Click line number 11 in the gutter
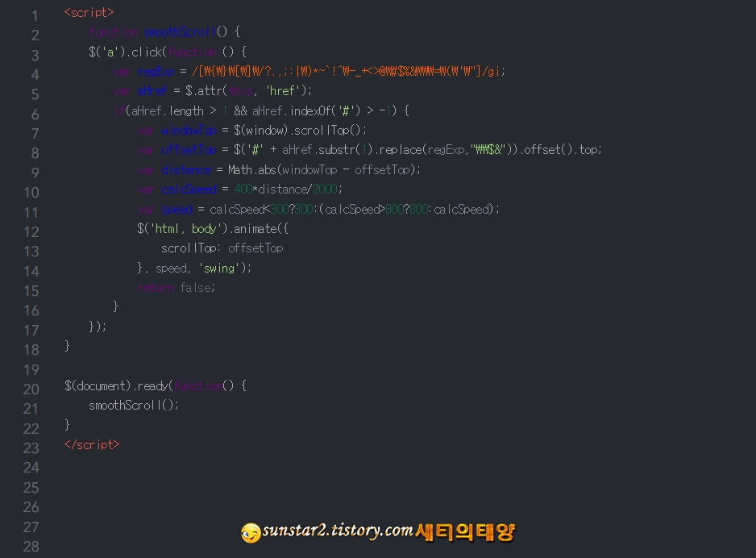This screenshot has width=756, height=558. [x=31, y=213]
